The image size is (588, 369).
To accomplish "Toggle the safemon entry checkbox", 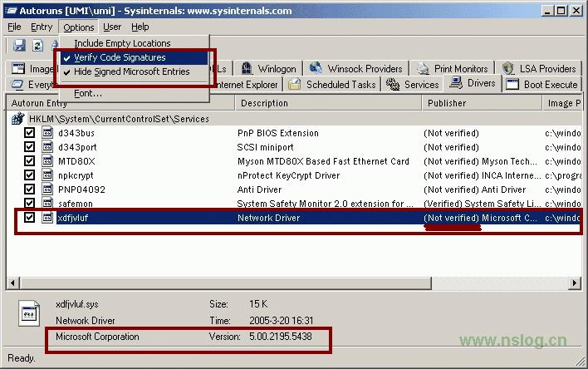I will tap(29, 203).
